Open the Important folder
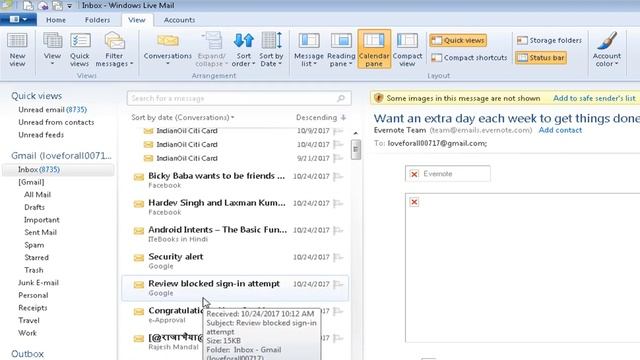640x360 pixels. click(42, 220)
